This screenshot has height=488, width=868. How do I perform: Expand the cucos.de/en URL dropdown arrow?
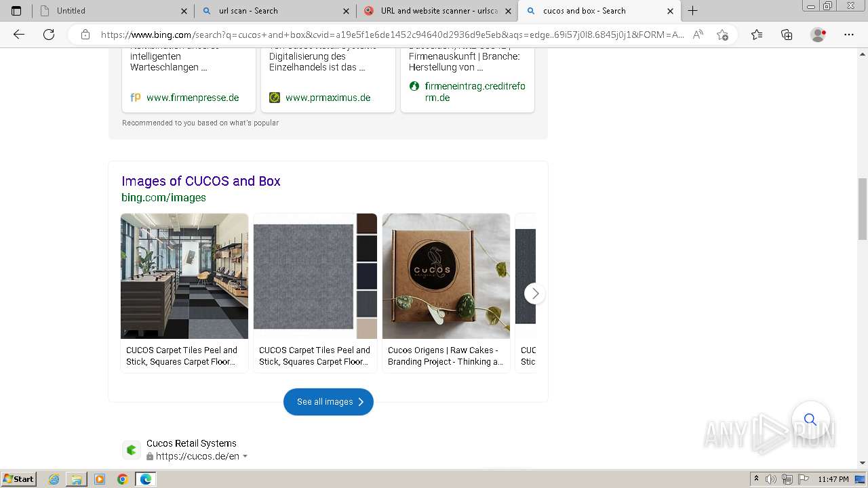[245, 457]
